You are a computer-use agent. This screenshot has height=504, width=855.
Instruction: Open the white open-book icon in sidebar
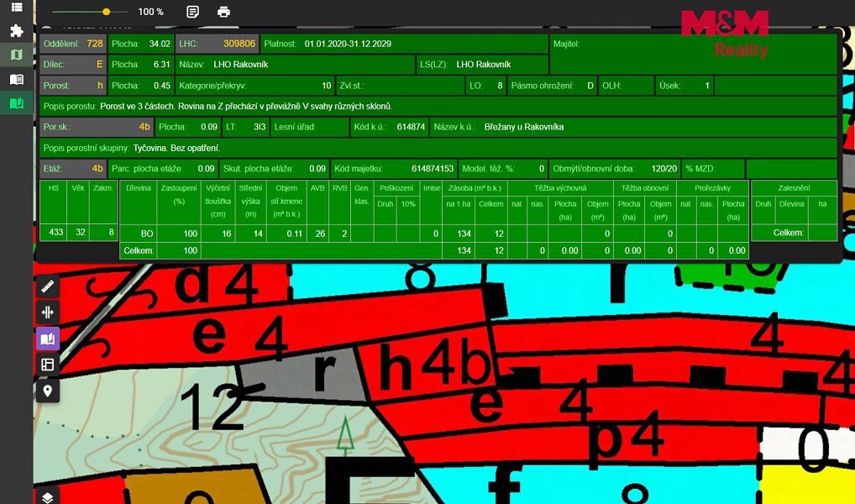(x=16, y=79)
